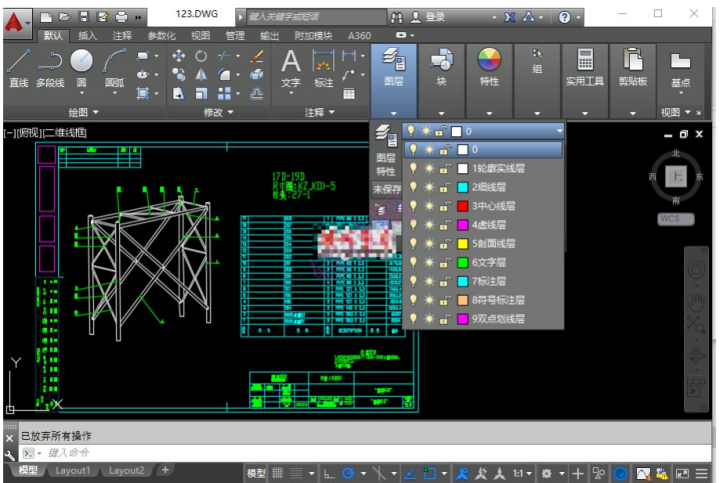Screen dimensions: 720x483
Task: Toggle lightbulb visibility of 1轮廓实线层
Action: click(413, 168)
